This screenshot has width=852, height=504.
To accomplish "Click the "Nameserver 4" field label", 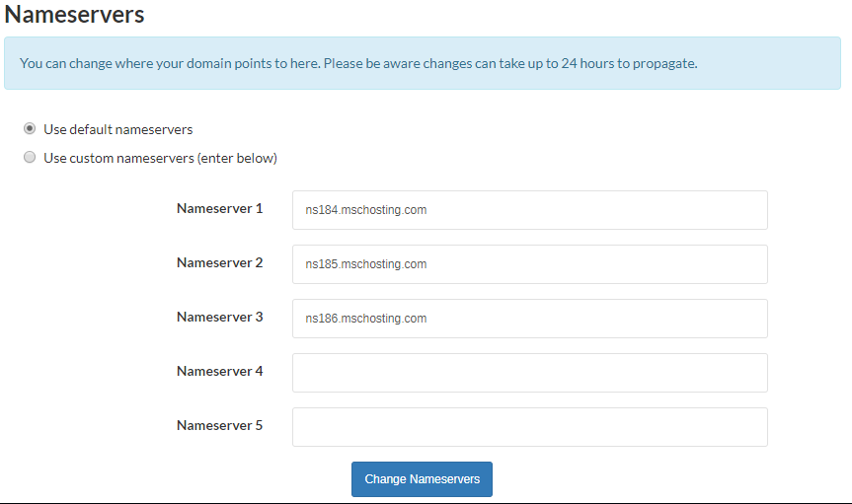I will pyautogui.click(x=219, y=372).
